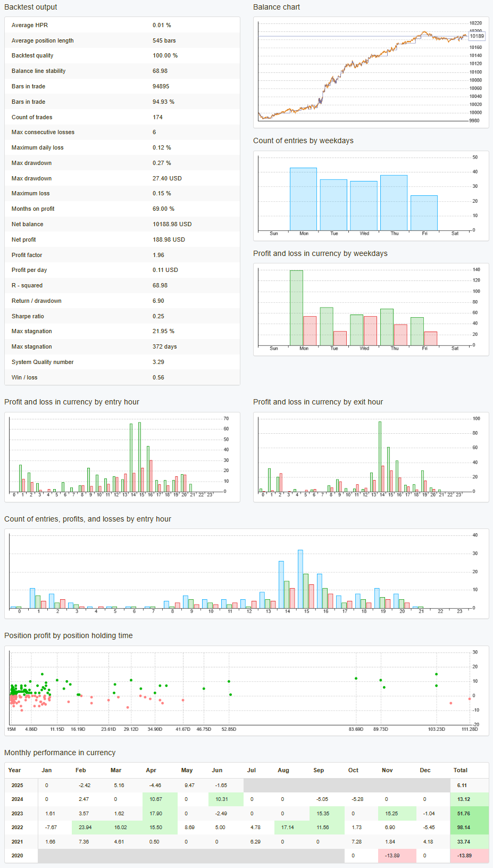Select the "Sharpe ratio" label
This screenshot has height=868, width=493.
[28, 316]
